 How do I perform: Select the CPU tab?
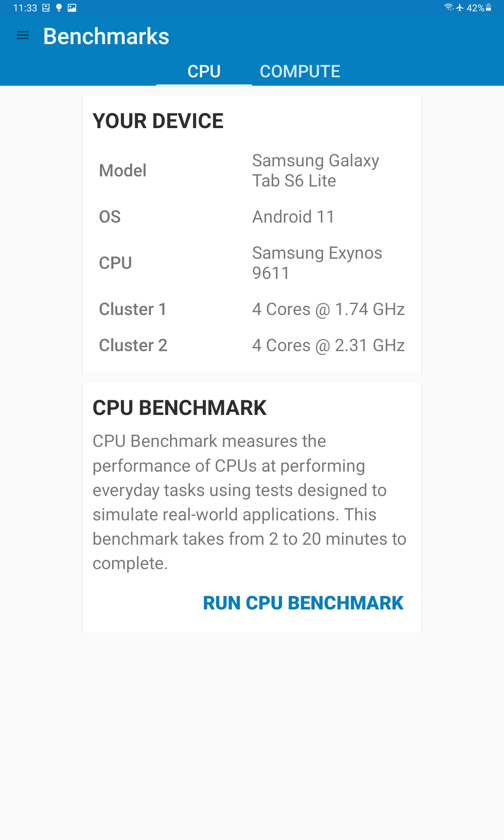tap(204, 71)
